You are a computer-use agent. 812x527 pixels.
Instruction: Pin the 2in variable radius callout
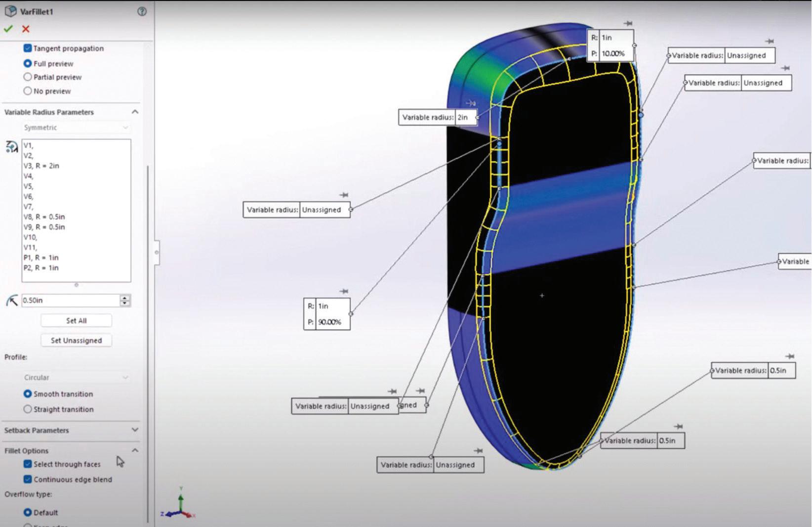click(x=471, y=103)
